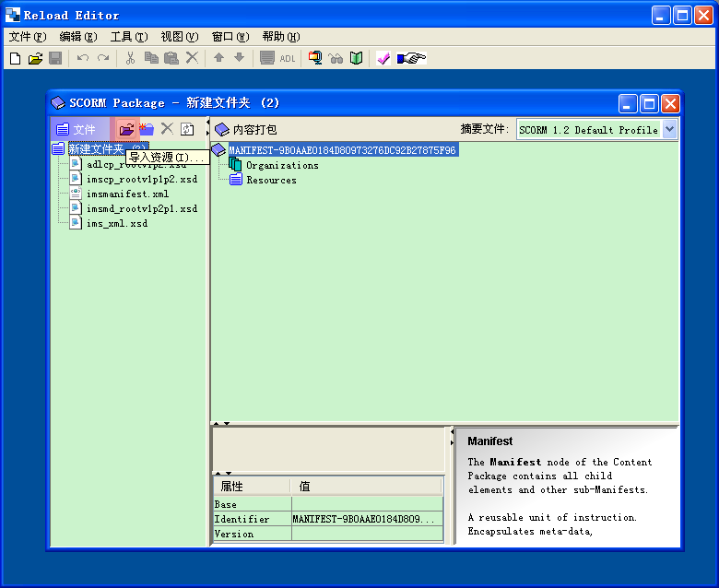Screen dimensions: 719x588
Task: Close the SCORM Package window
Action: (x=670, y=103)
